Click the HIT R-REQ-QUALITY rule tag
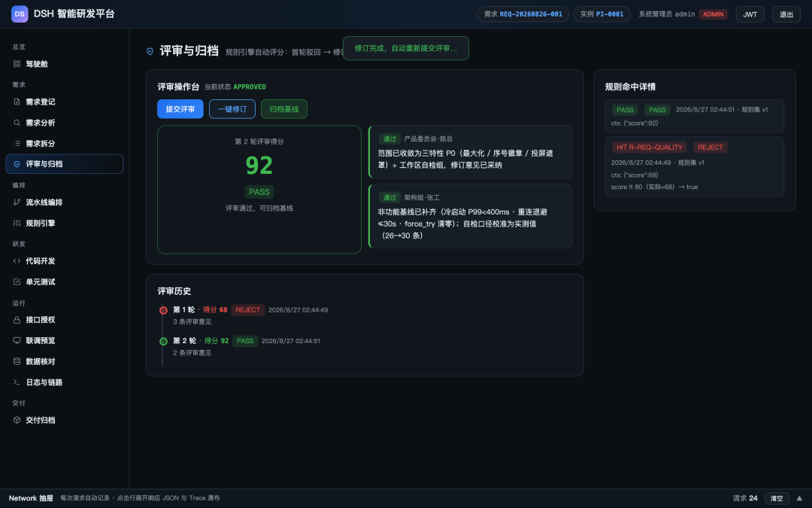 click(x=650, y=148)
